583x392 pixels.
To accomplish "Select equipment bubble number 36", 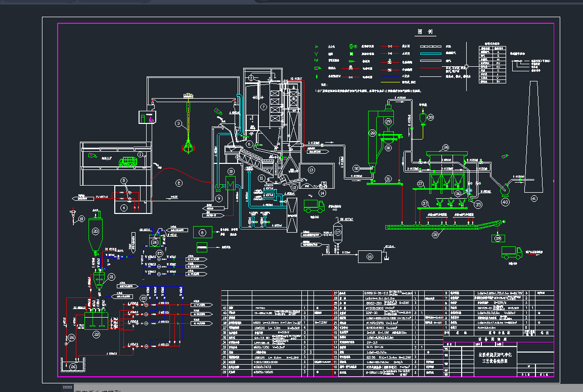I will coord(458,193).
